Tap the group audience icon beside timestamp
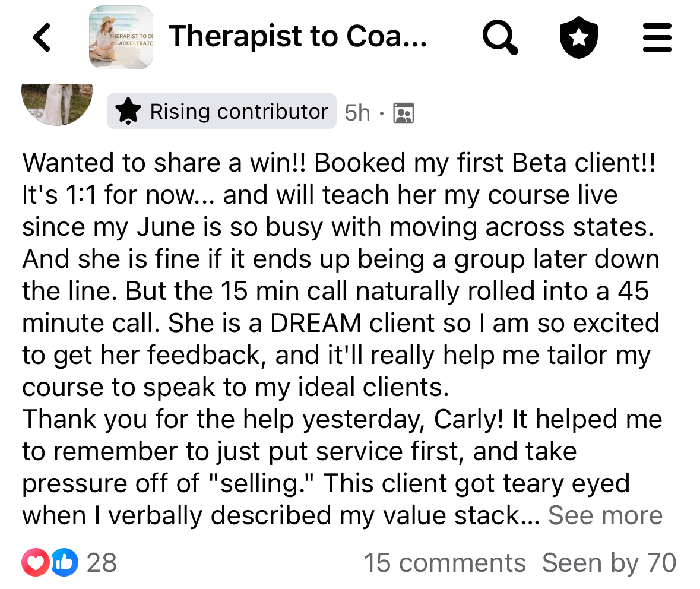700x589 pixels. click(x=404, y=112)
